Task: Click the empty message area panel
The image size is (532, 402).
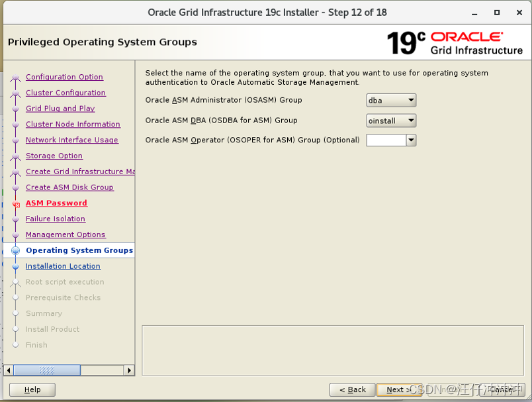Action: [x=333, y=350]
